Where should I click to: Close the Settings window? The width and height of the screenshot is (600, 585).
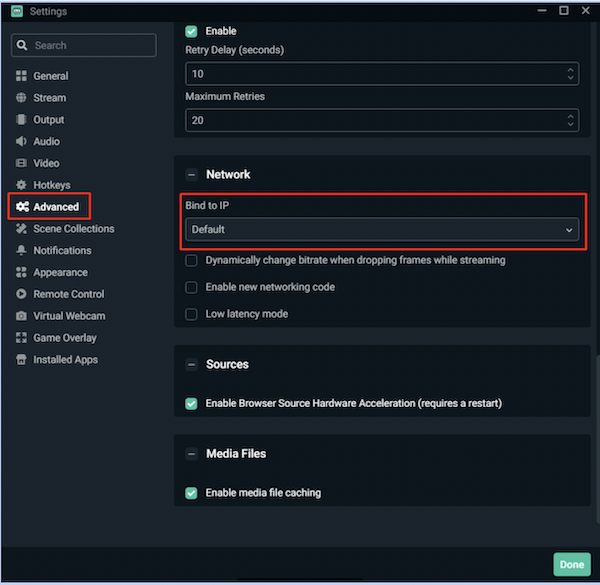(x=585, y=10)
